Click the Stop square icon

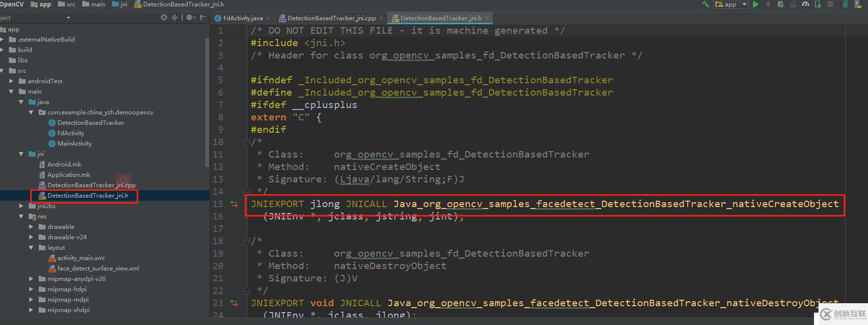(x=830, y=4)
